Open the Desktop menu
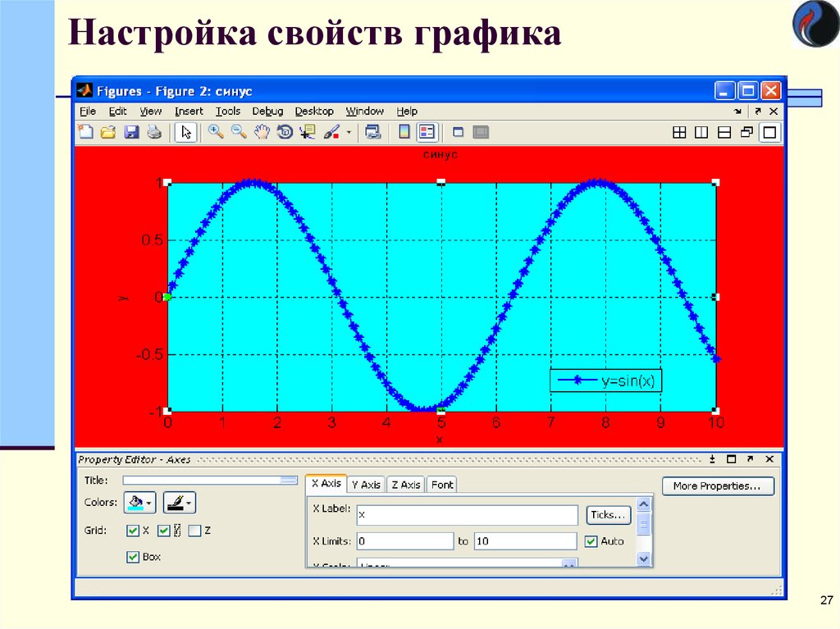Screen dimensions: 840x629 coord(314,111)
